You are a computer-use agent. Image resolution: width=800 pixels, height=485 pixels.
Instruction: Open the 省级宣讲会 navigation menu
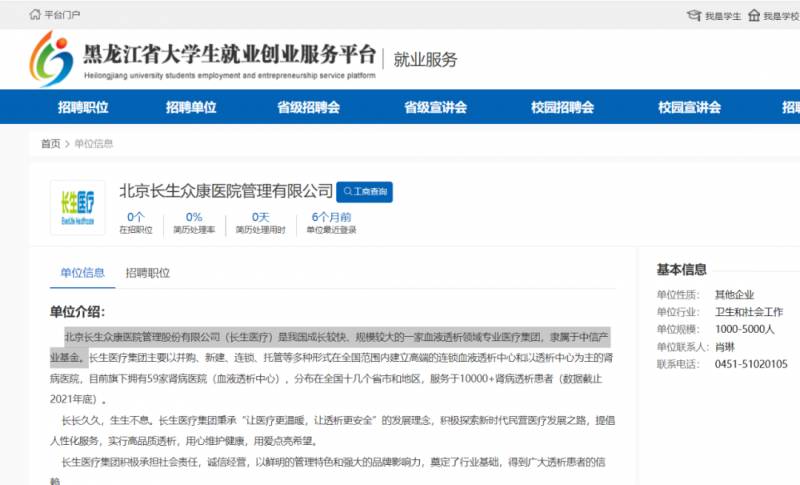(x=435, y=107)
